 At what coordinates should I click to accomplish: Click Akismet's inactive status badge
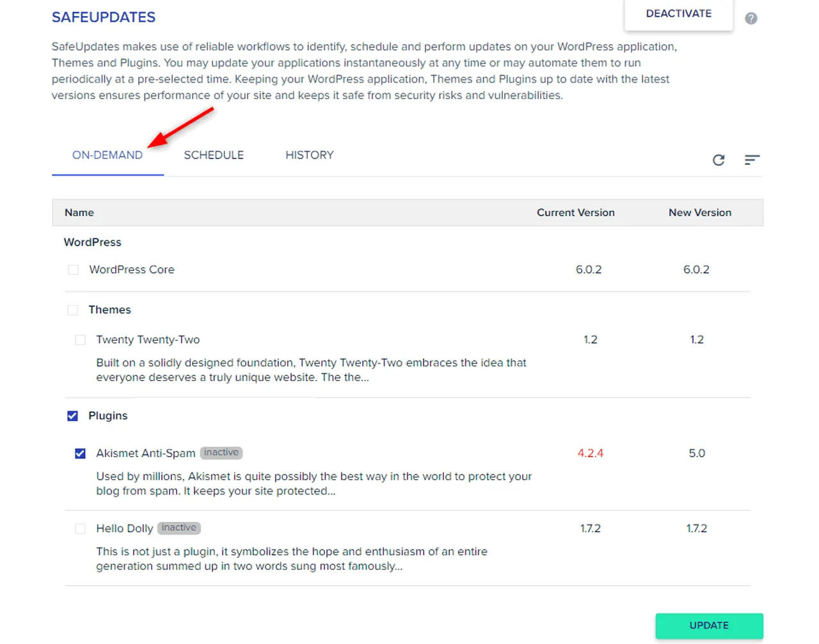(221, 453)
